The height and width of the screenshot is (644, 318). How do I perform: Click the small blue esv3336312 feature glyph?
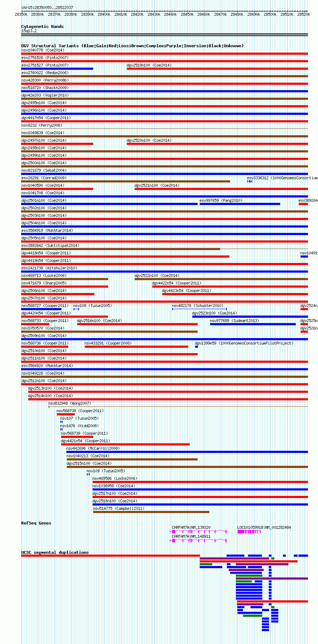250,181
